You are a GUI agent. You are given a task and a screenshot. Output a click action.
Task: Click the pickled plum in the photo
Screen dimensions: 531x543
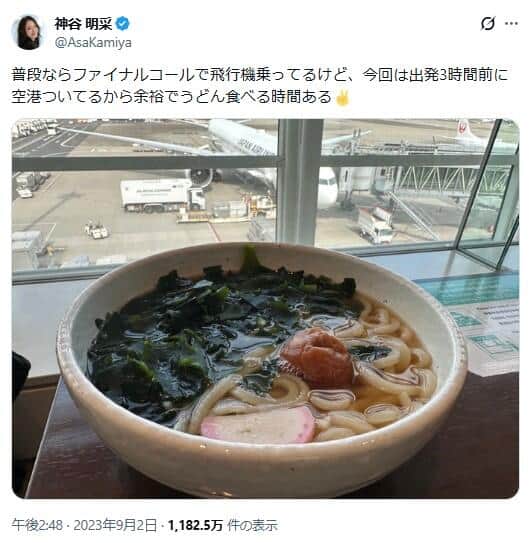pos(317,358)
